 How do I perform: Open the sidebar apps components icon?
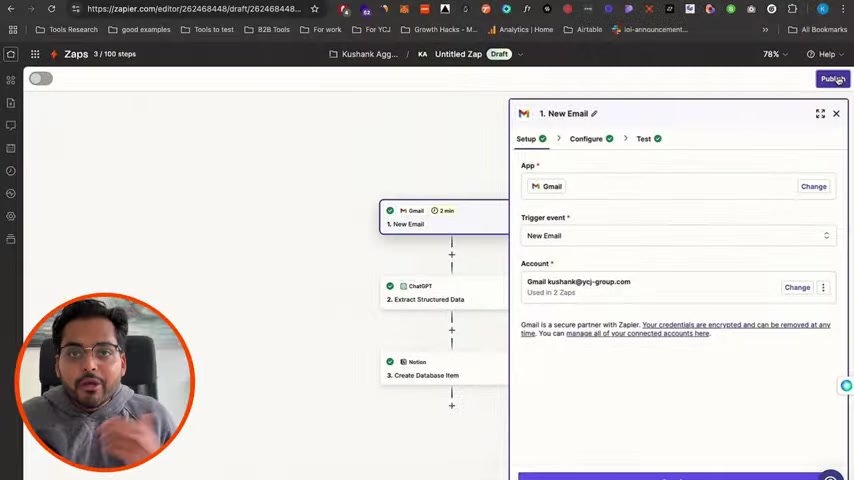tap(11, 80)
